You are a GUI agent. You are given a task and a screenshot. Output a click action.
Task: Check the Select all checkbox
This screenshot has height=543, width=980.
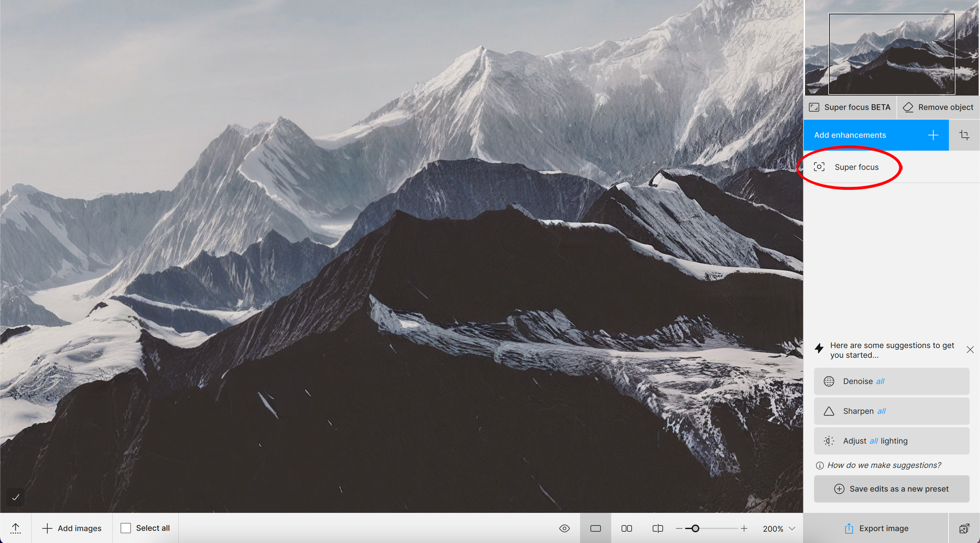(125, 528)
